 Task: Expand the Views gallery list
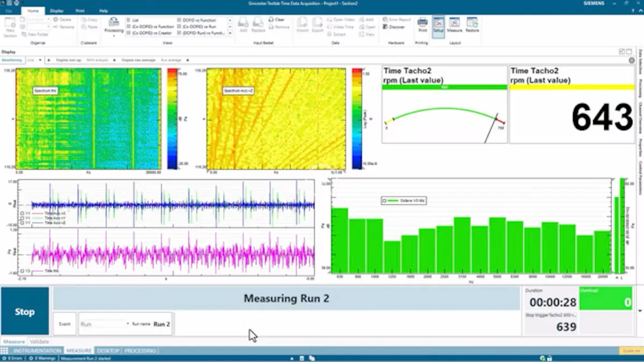[230, 33]
